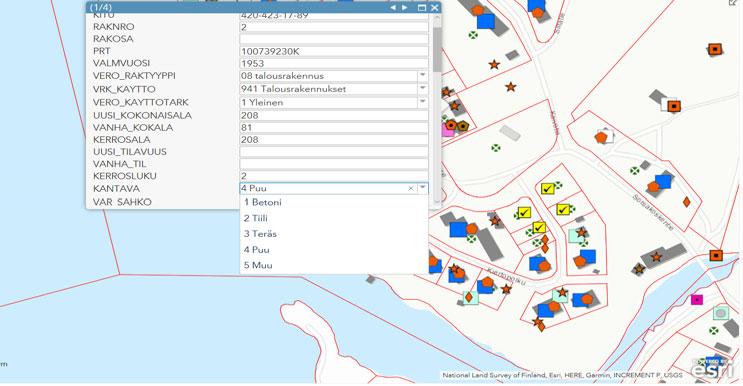Click the yellow checkmark marker left of the yellow cluster
The image size is (743, 386).
pyautogui.click(x=524, y=213)
